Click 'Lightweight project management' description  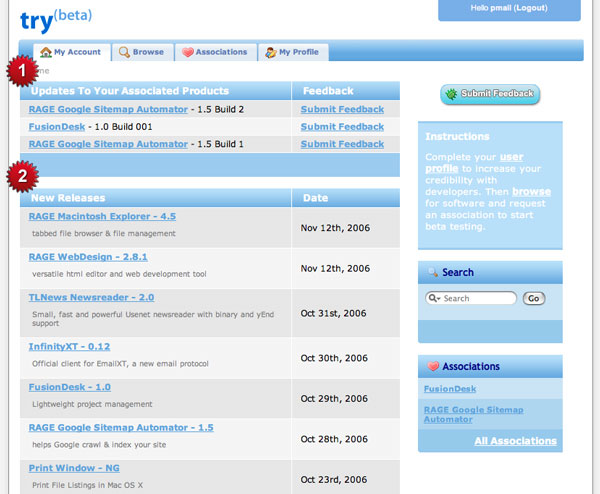92,404
